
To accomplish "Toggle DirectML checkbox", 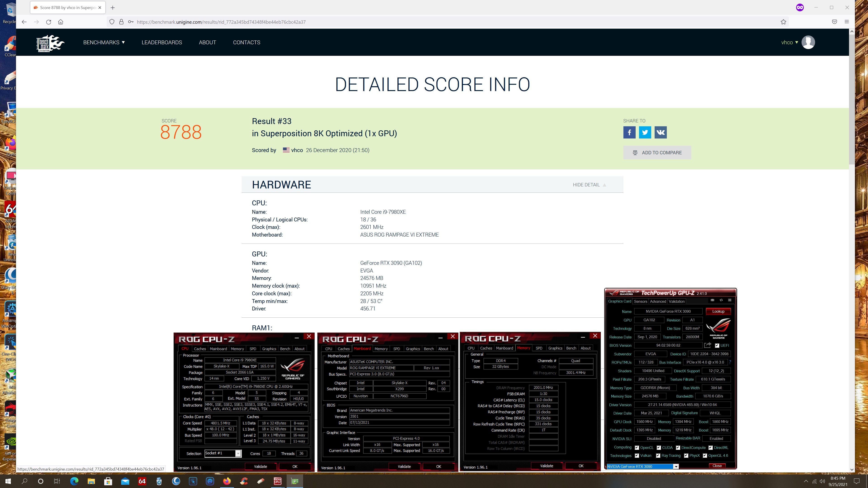I will tap(710, 448).
